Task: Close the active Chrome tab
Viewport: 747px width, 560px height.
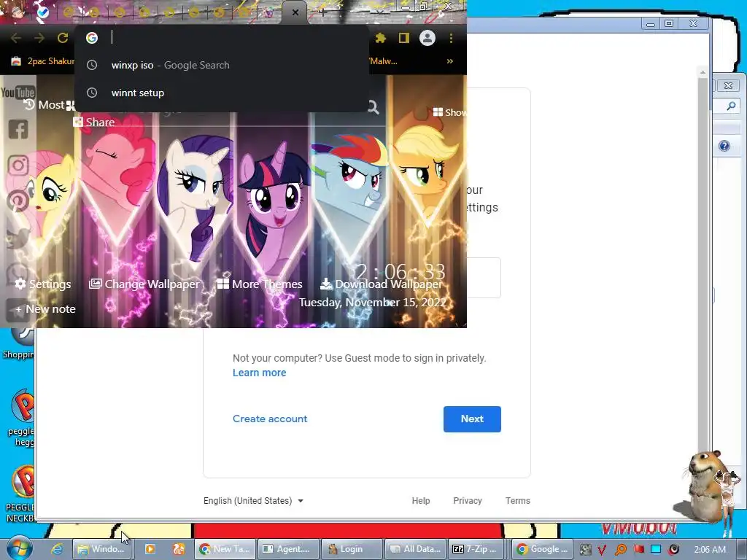Action: (x=295, y=12)
